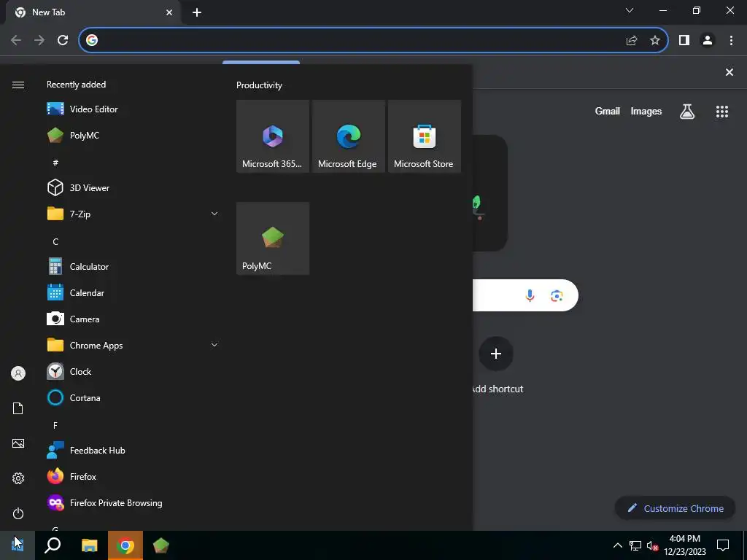Search by image with Google Lens

[557, 296]
